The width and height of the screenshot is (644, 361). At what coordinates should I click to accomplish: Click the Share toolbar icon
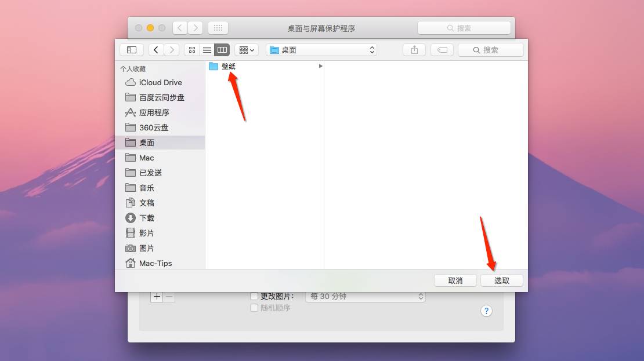[414, 50]
